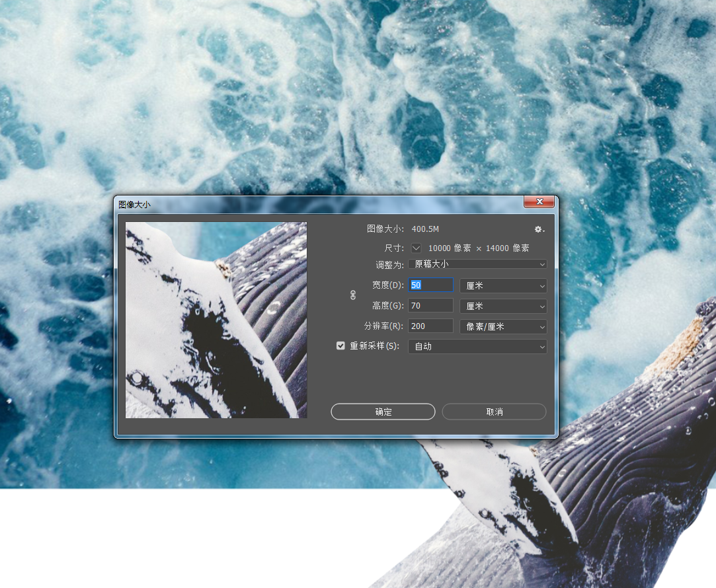
Task: Confirm with the 确定 button
Action: (x=383, y=412)
